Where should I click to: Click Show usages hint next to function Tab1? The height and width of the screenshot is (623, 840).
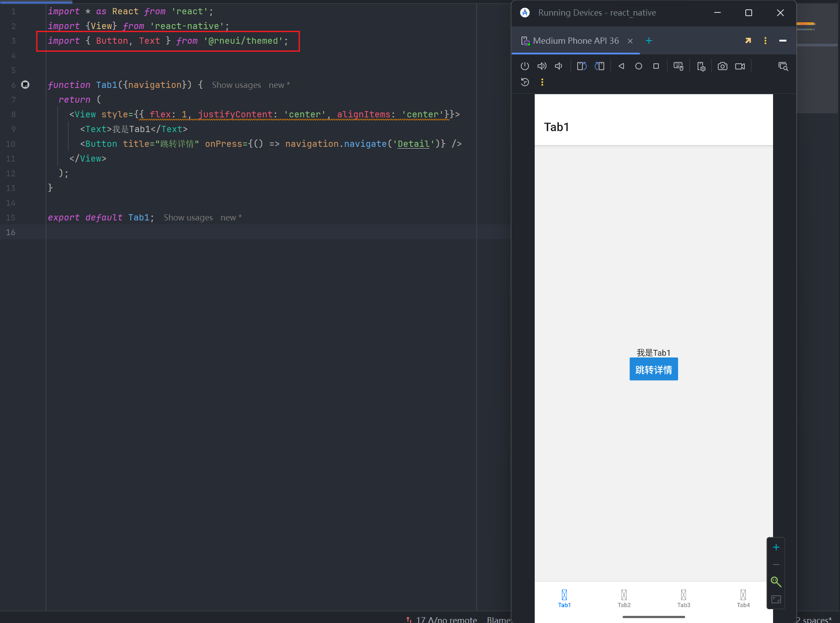point(236,85)
